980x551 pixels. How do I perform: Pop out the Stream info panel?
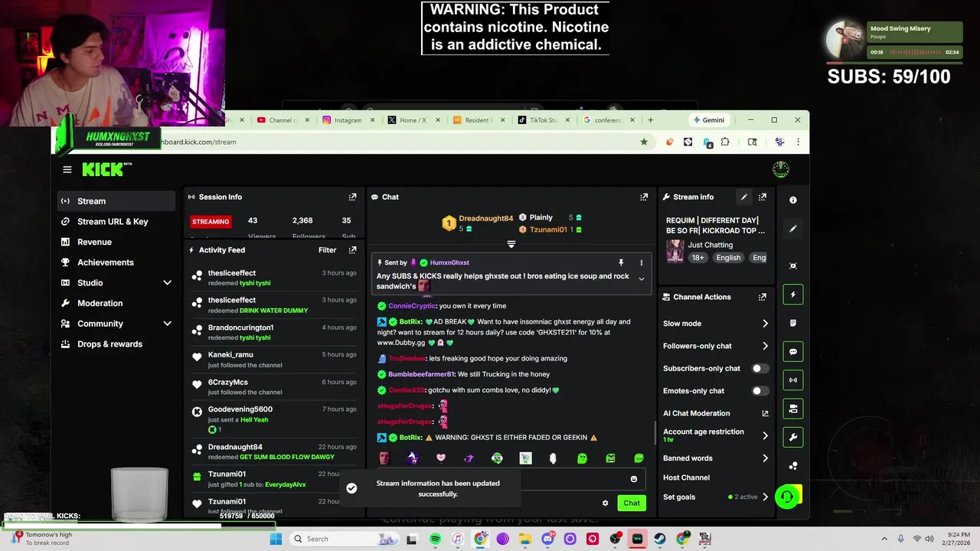pos(762,197)
